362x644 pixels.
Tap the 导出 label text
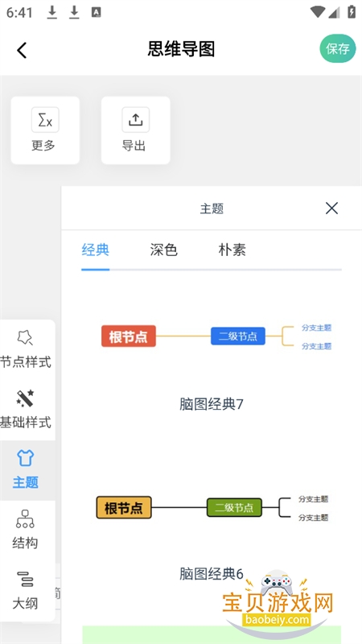pos(134,146)
